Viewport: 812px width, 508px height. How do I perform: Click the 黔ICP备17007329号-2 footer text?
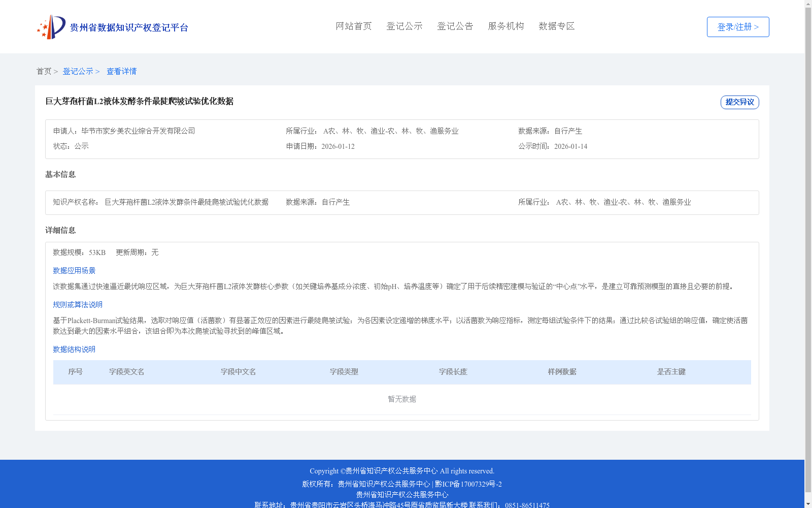point(468,484)
